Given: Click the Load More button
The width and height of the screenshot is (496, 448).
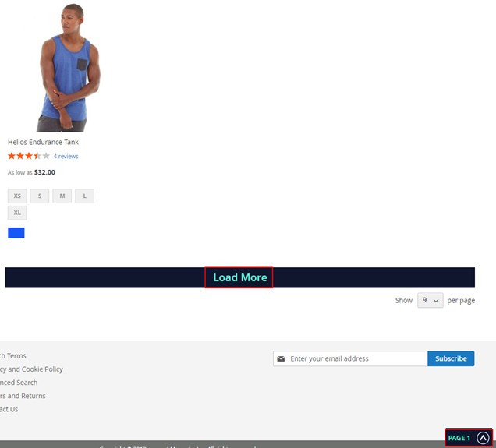Looking at the screenshot, I should point(239,277).
